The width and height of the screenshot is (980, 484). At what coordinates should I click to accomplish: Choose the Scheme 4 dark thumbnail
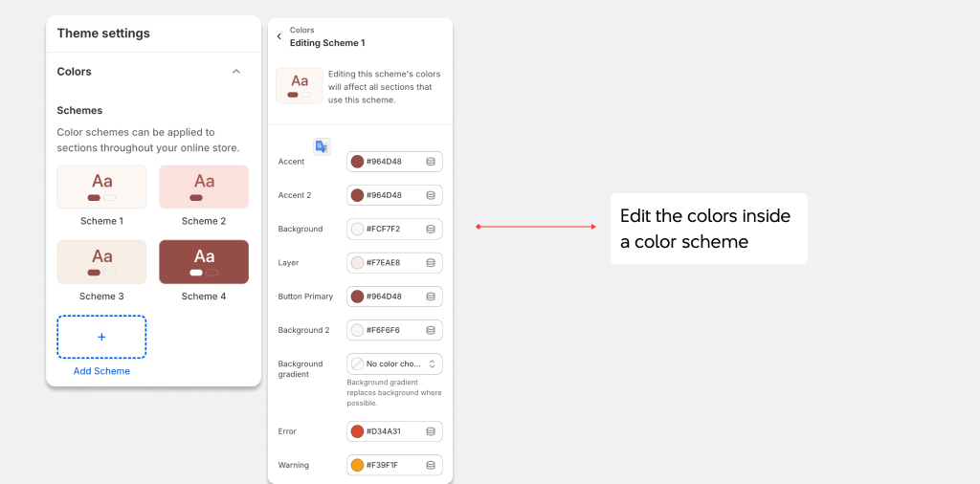pos(204,262)
